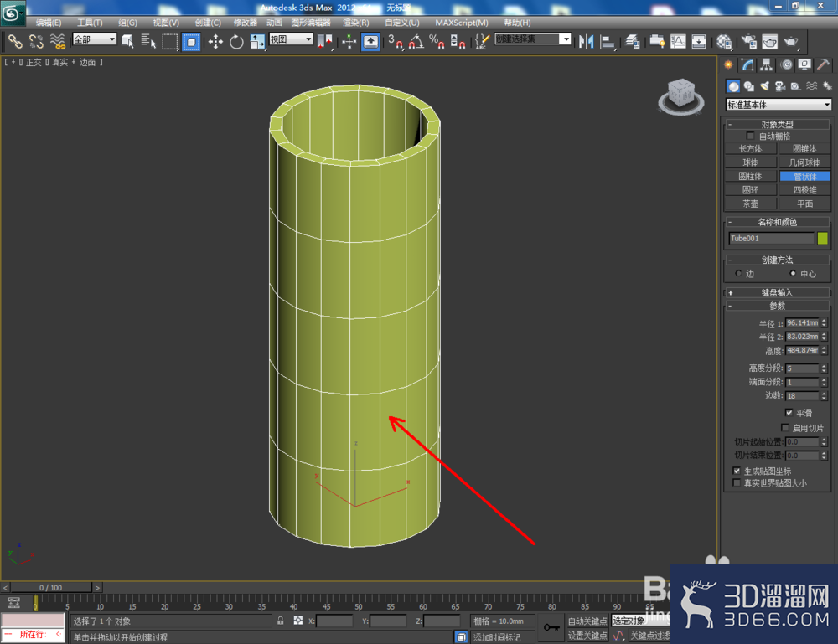Toggle the 3D Snaps icon
The width and height of the screenshot is (838, 644).
point(396,41)
